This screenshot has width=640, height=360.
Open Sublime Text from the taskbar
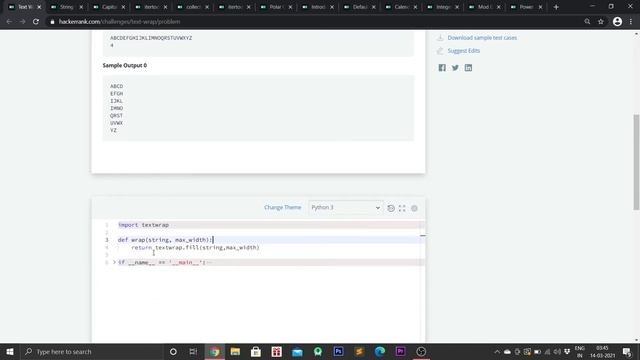pos(359,351)
